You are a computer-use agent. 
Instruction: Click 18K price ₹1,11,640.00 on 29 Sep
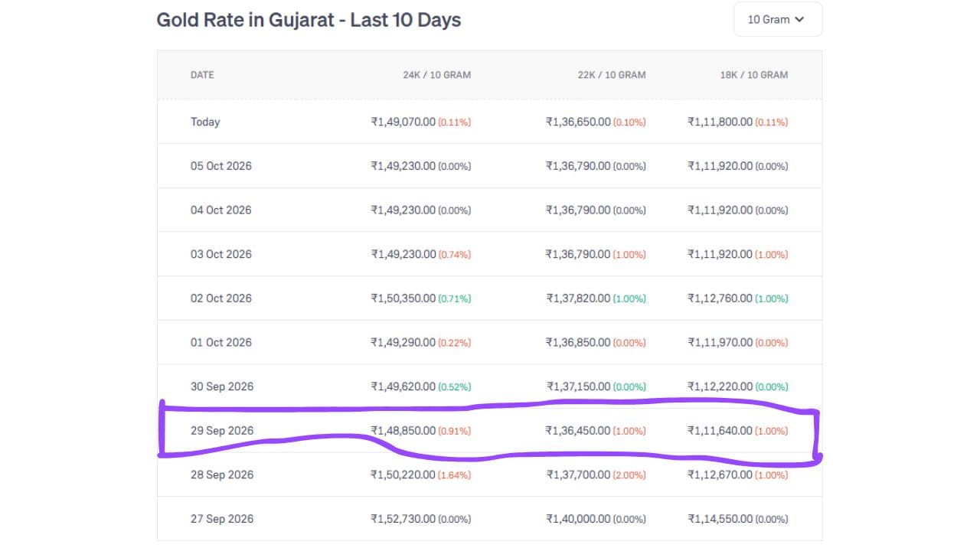[x=720, y=431]
